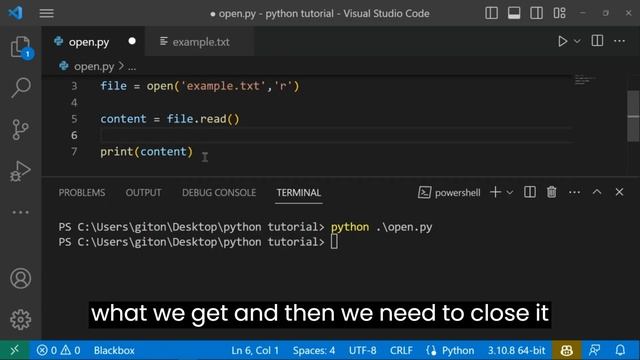Split the terminal pane
Screen dimensions: 640x360
tap(530, 192)
